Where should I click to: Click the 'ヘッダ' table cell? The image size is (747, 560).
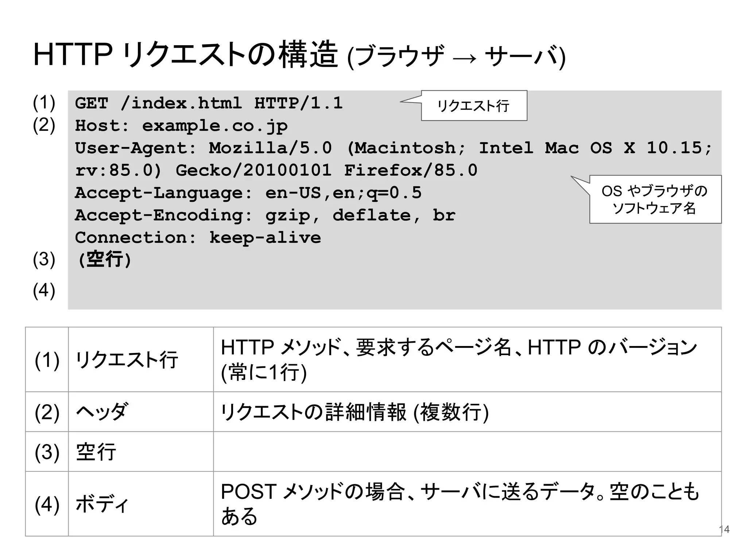141,412
